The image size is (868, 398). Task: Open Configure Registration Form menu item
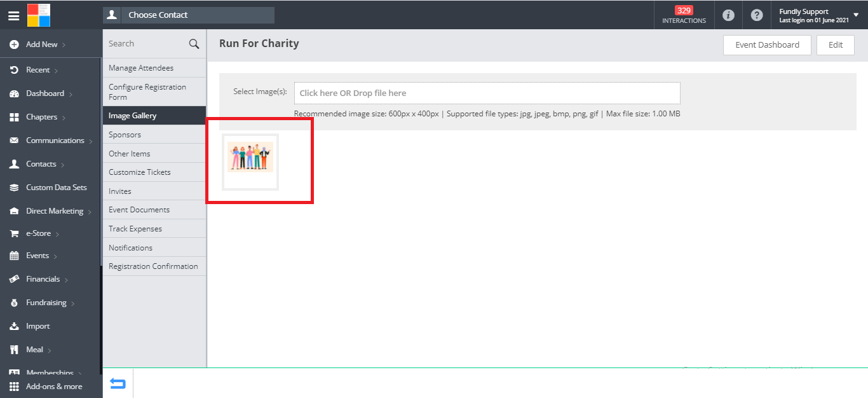(x=154, y=92)
